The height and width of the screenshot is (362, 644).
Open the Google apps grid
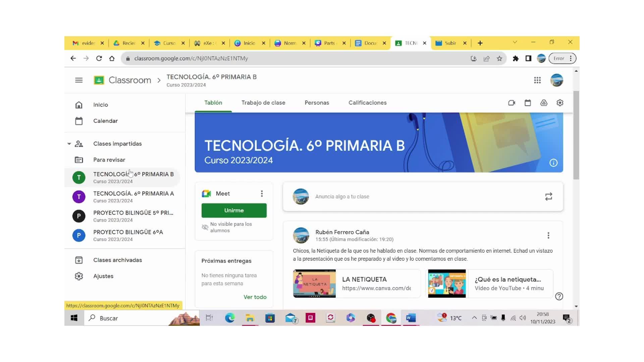pyautogui.click(x=537, y=80)
